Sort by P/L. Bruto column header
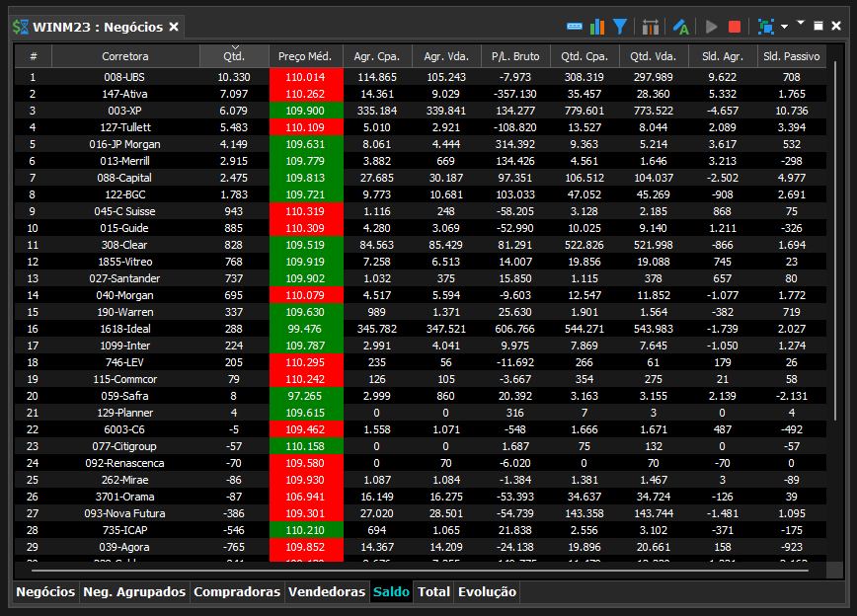Viewport: 857px width, 616px height. pos(515,56)
